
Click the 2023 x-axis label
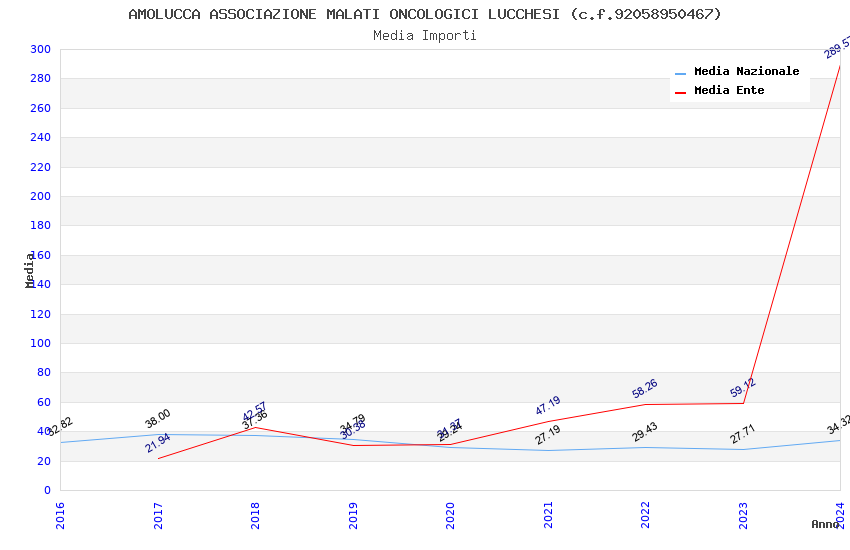tap(743, 515)
